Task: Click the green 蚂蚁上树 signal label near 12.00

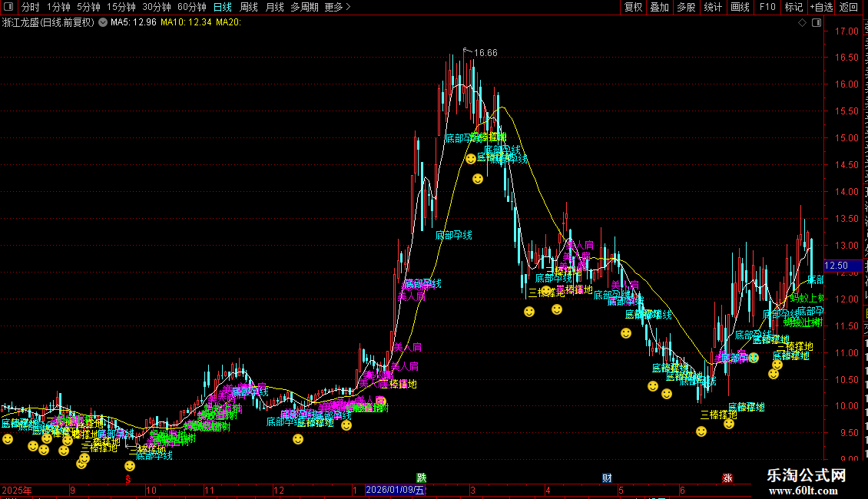Action: (x=807, y=298)
